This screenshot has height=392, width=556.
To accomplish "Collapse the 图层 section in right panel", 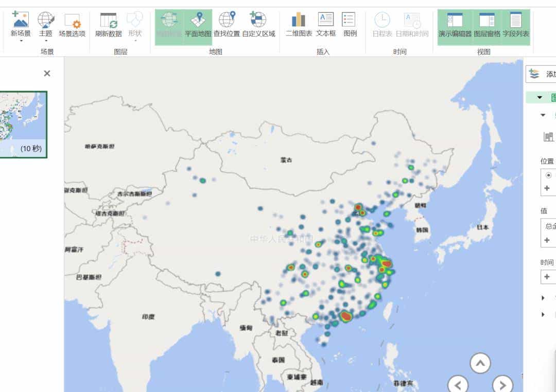I will [539, 97].
